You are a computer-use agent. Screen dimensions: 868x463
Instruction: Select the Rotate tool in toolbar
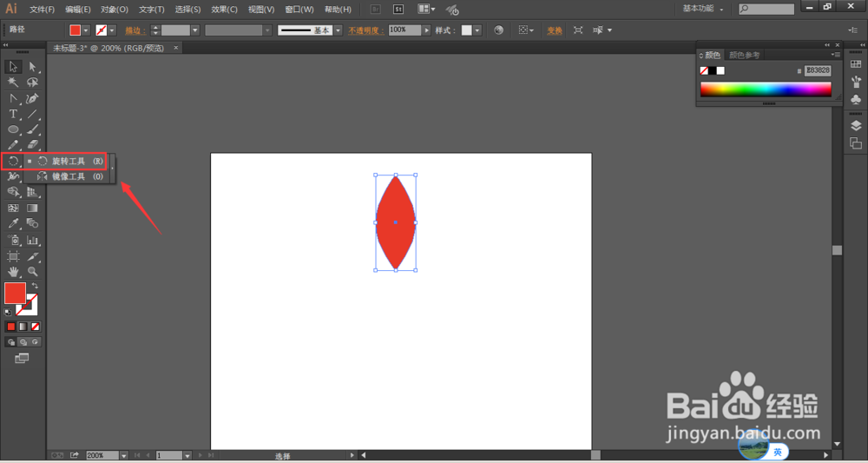13,162
